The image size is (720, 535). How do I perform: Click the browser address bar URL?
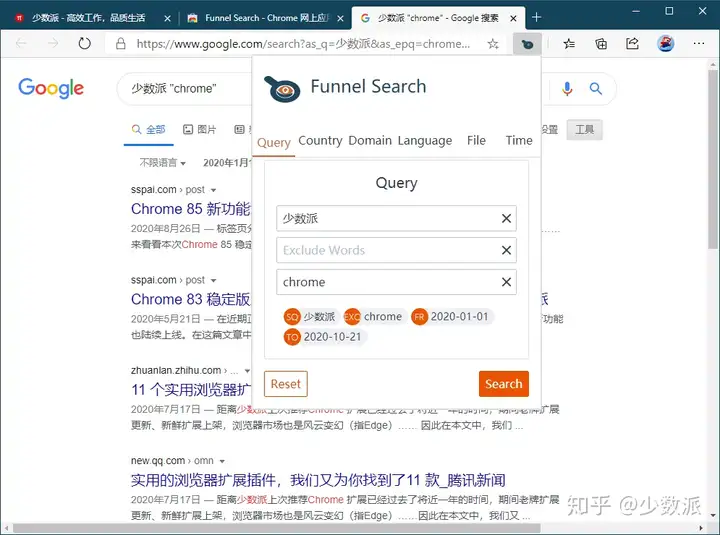pyautogui.click(x=304, y=44)
